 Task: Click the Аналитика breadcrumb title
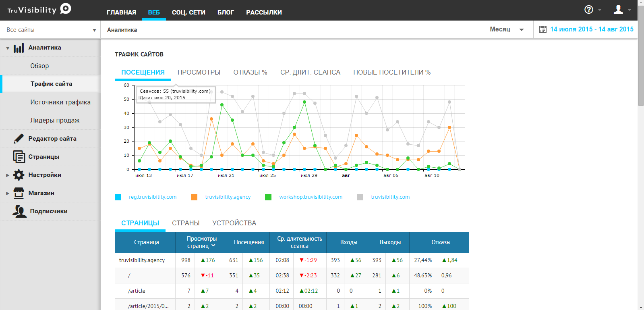pyautogui.click(x=122, y=30)
